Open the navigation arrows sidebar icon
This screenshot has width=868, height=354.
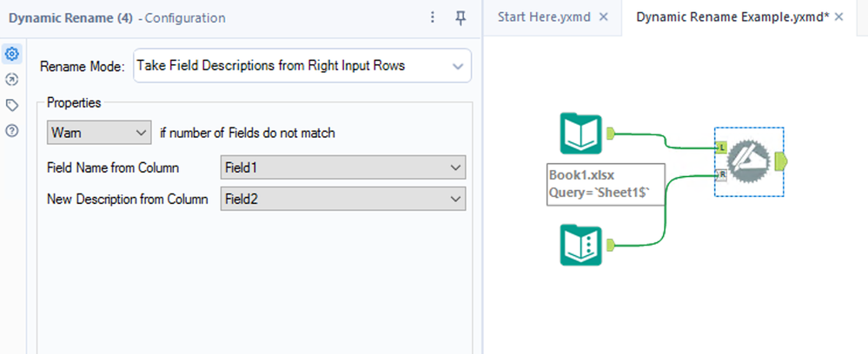click(x=12, y=79)
